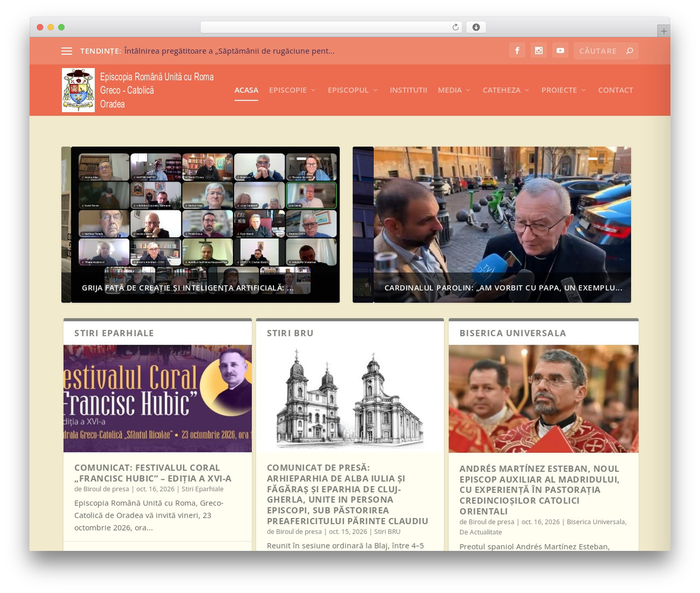Screen dimensions: 700x593
Task: Open the church sketch image under Stiri BRU
Action: (350, 398)
